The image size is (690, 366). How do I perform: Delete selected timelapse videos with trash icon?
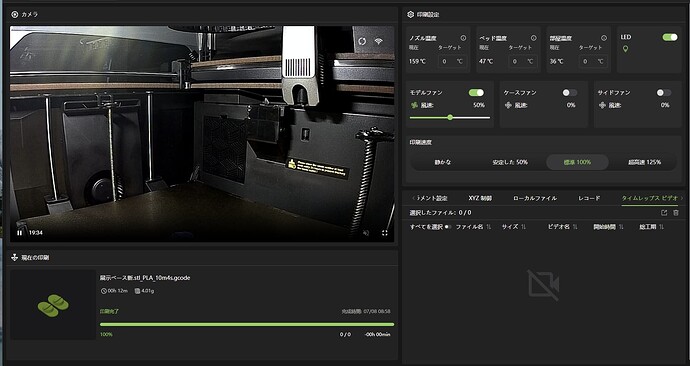[x=676, y=212]
